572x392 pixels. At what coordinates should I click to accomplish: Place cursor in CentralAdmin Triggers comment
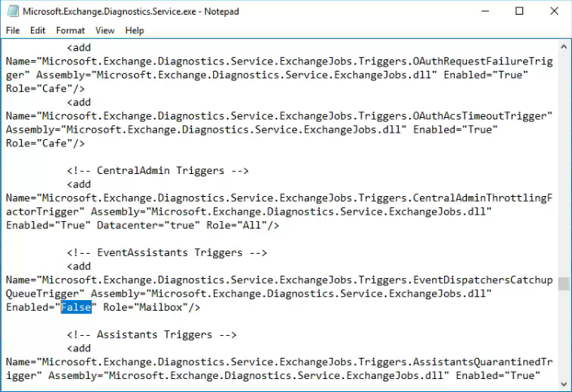point(158,171)
